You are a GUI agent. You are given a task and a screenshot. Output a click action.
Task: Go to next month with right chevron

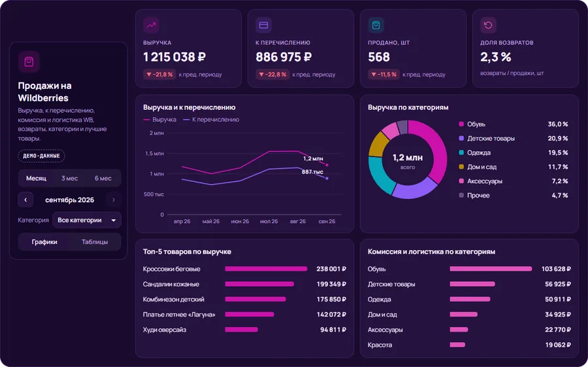[114, 200]
